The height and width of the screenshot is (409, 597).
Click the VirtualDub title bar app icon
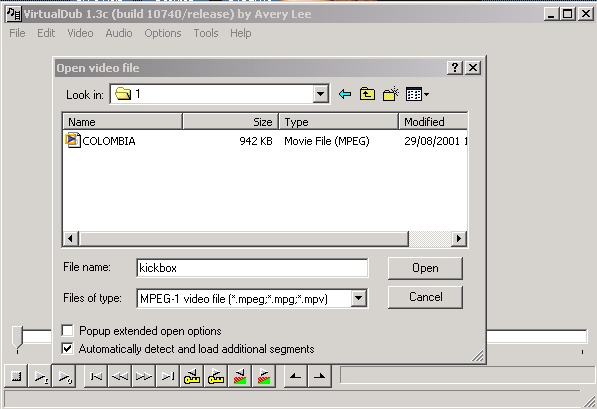point(14,14)
